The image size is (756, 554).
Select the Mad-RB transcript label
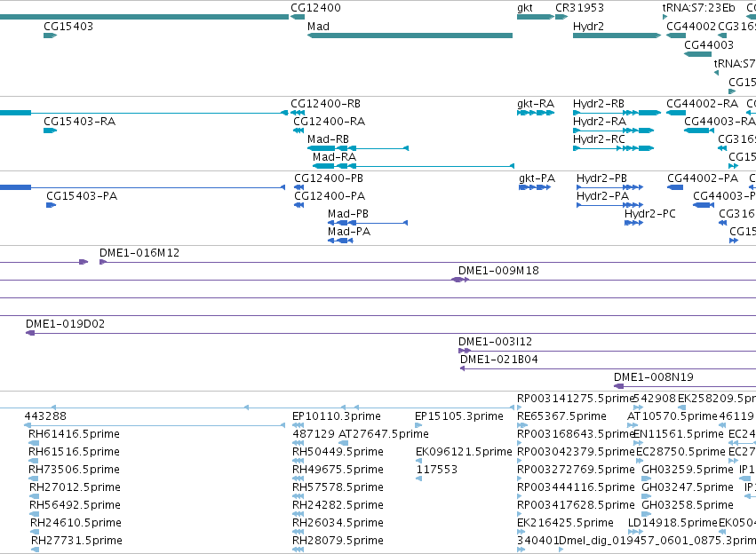click(x=328, y=139)
